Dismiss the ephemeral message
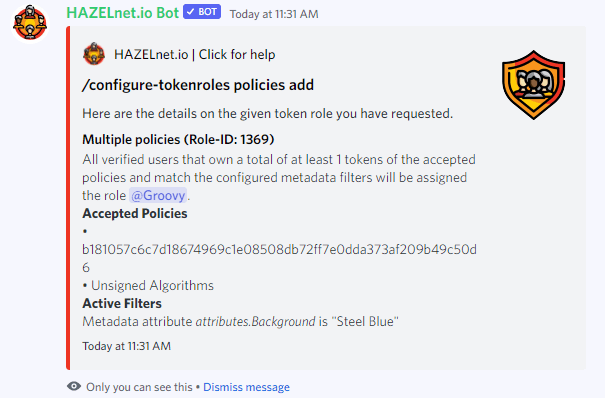 coord(246,387)
